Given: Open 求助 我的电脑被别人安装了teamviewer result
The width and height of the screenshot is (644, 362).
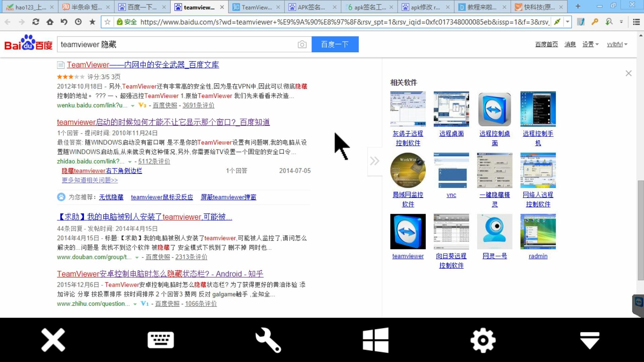Looking at the screenshot, I should [144, 217].
